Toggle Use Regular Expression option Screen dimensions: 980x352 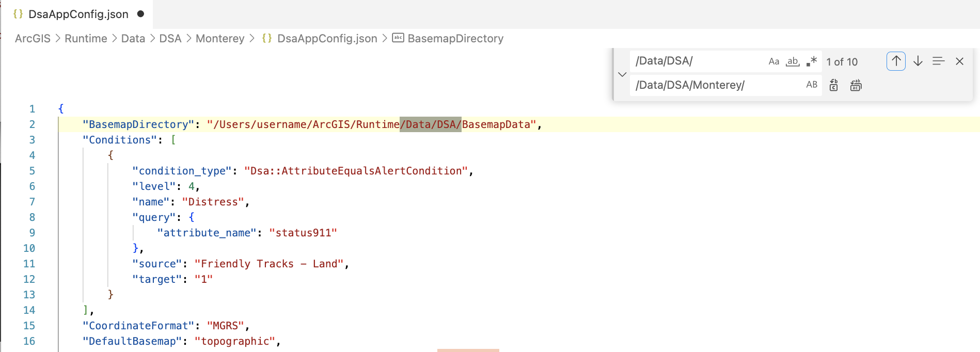(x=812, y=61)
